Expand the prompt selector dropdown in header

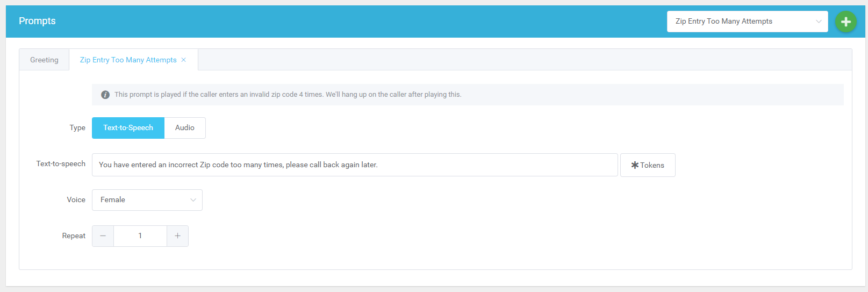pos(747,22)
